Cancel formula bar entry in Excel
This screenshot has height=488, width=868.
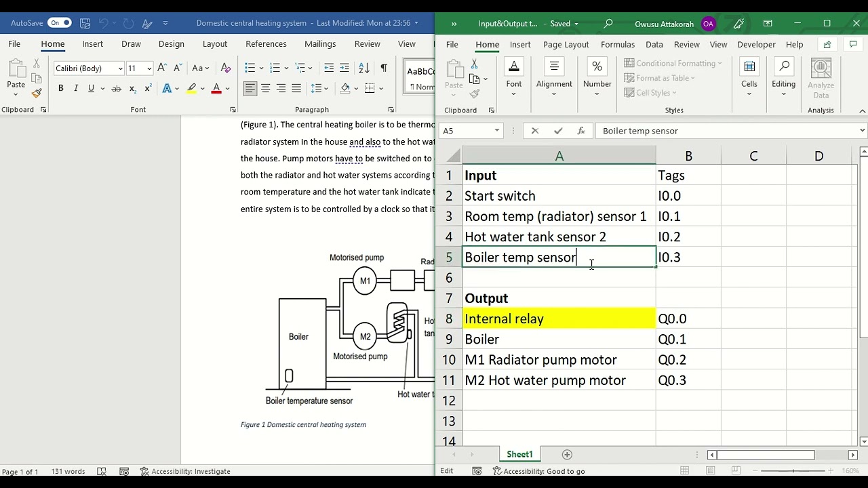click(535, 131)
